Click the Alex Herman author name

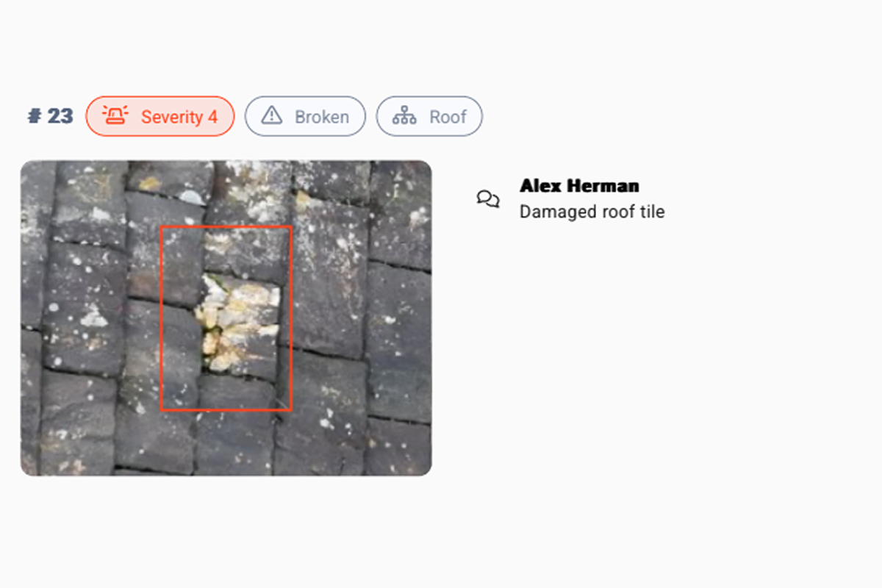[579, 185]
